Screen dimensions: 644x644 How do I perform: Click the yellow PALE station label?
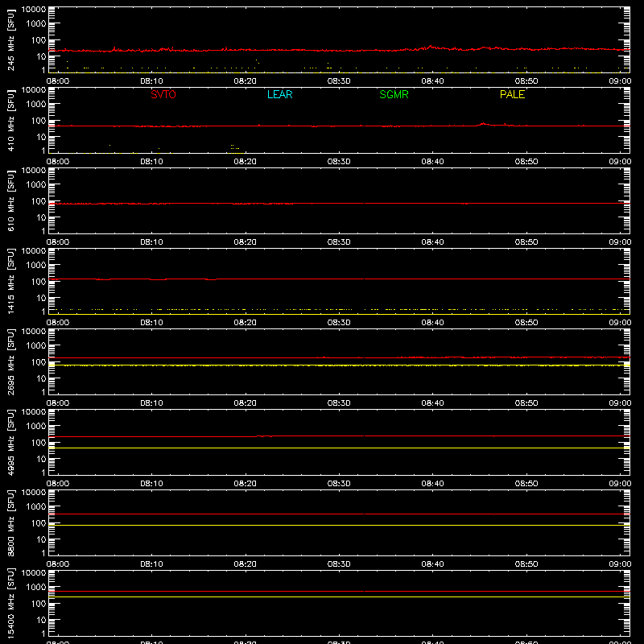(x=512, y=94)
